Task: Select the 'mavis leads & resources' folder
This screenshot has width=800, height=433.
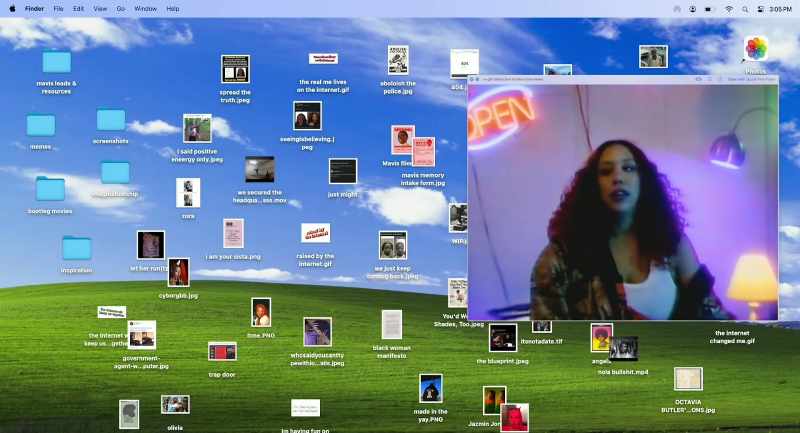Action: pyautogui.click(x=56, y=62)
